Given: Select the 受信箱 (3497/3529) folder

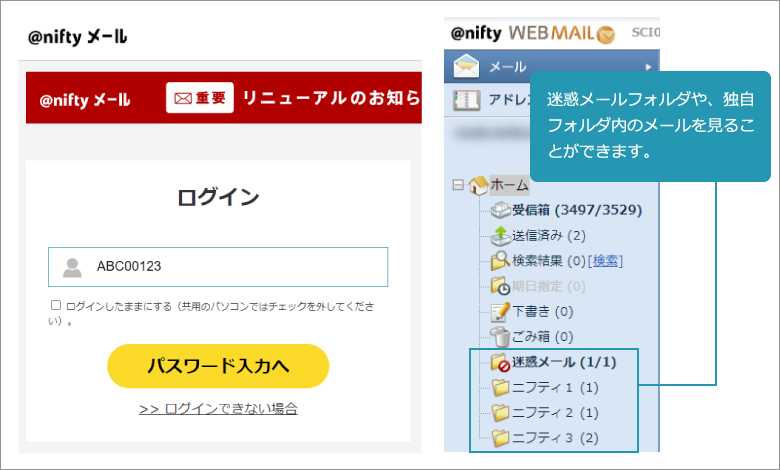Looking at the screenshot, I should point(577,210).
